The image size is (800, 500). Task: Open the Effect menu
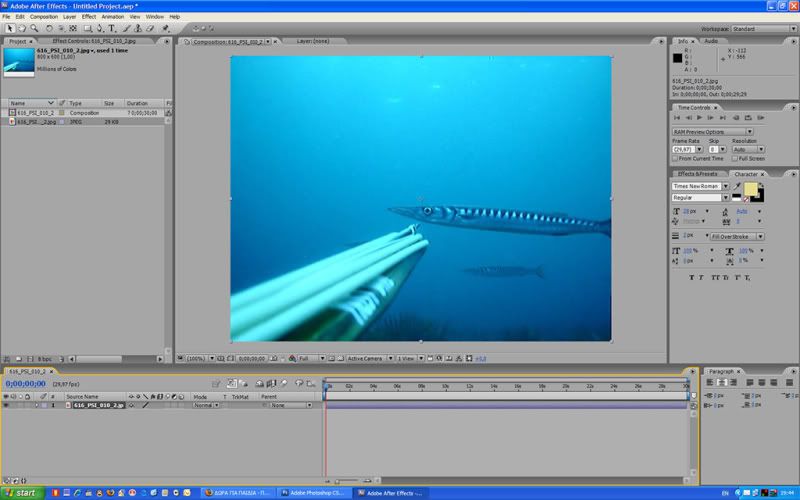[89, 17]
